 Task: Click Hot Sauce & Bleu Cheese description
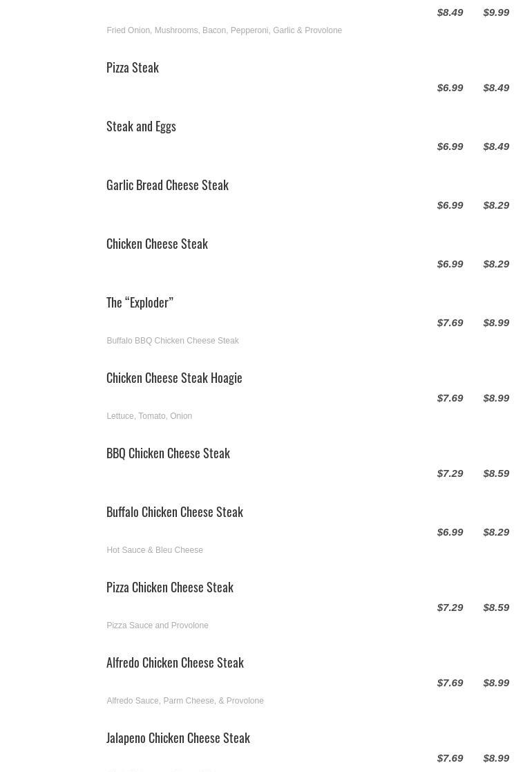pos(155,550)
